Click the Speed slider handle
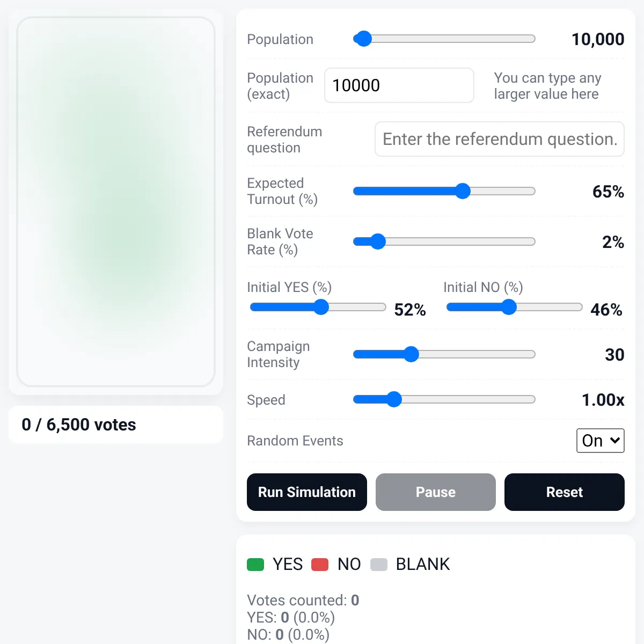 [394, 399]
